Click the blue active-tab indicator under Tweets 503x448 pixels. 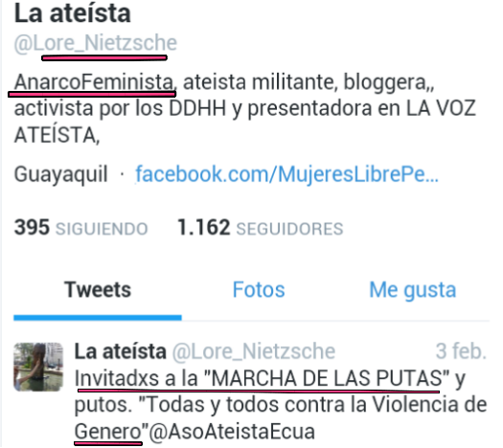click(x=98, y=318)
